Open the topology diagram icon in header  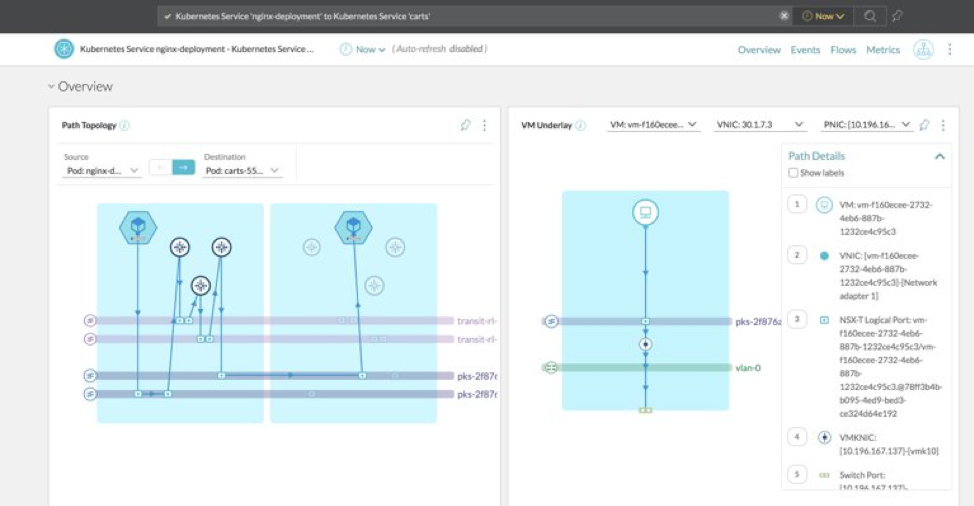point(924,50)
